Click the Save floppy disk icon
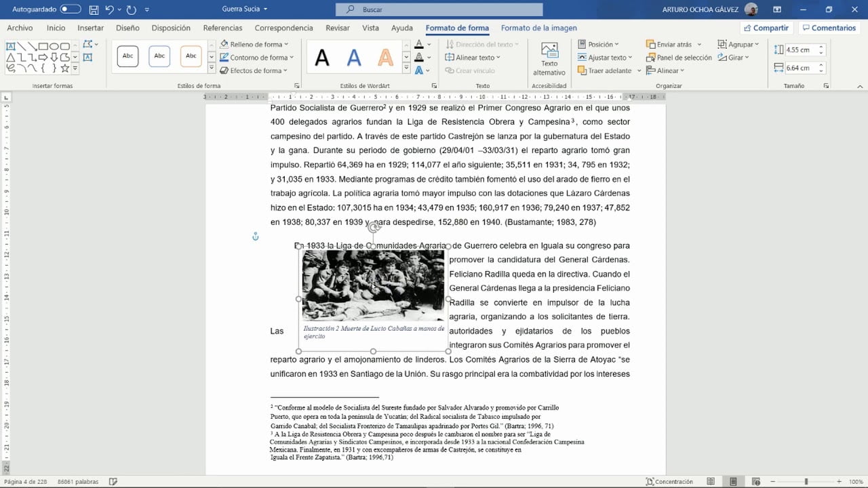This screenshot has width=868, height=488. (x=94, y=9)
